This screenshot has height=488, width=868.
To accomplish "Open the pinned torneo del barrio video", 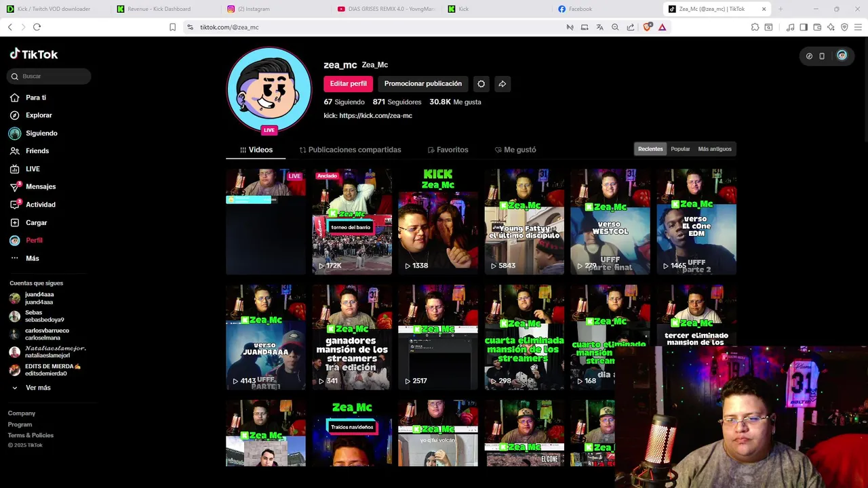I will click(x=352, y=222).
